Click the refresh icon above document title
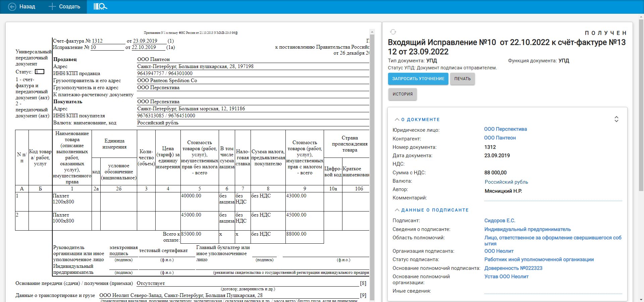 [x=393, y=32]
